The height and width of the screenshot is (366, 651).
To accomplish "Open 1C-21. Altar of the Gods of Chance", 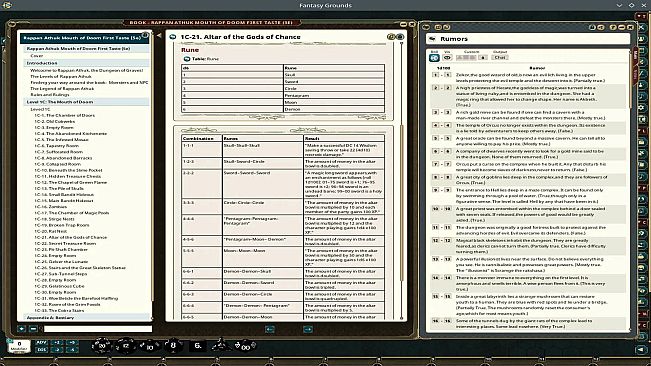I will [x=71, y=237].
